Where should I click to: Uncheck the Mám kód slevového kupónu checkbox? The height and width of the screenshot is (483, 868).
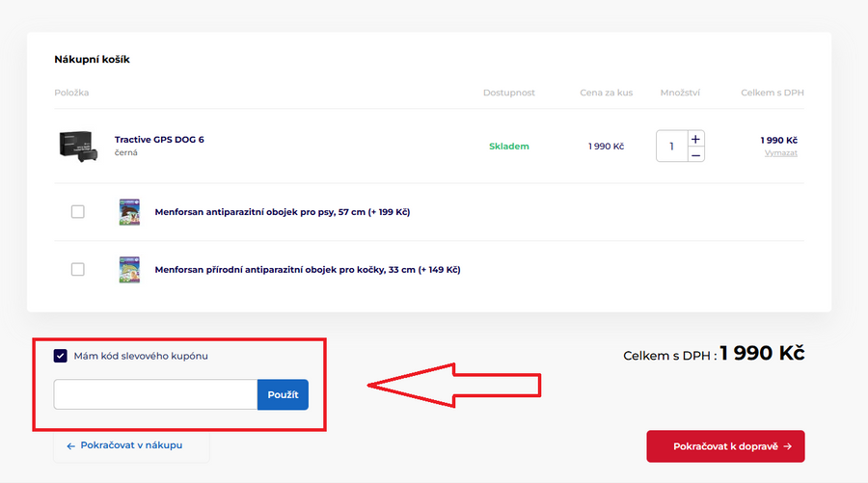pyautogui.click(x=61, y=356)
